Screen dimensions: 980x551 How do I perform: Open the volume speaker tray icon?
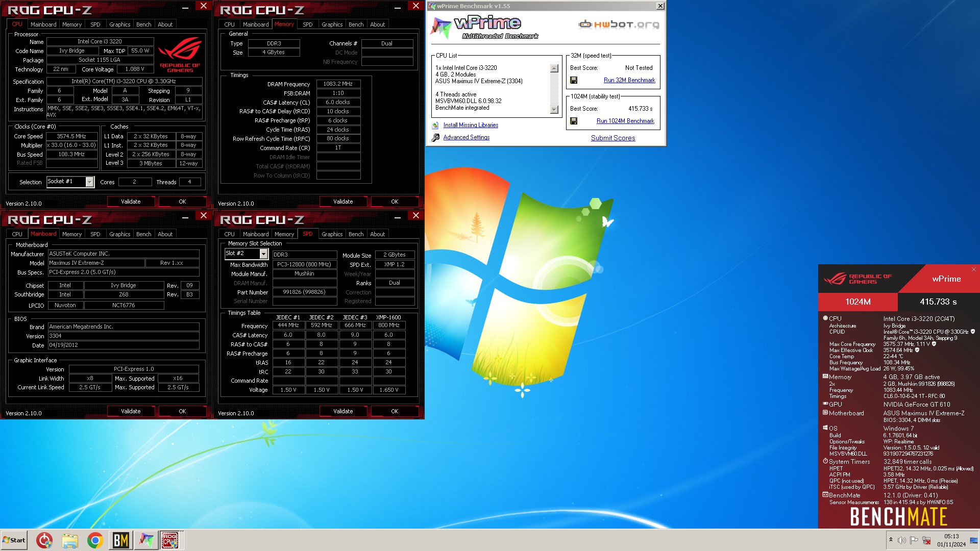click(902, 540)
